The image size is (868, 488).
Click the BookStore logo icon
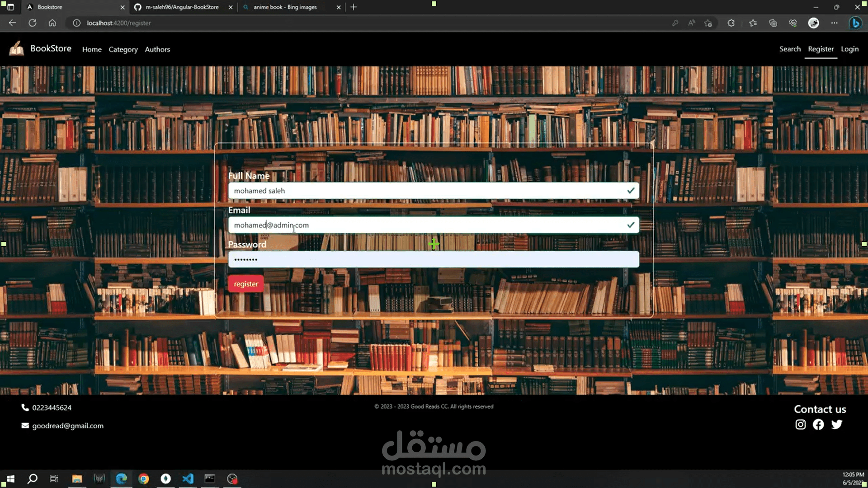pos(17,48)
